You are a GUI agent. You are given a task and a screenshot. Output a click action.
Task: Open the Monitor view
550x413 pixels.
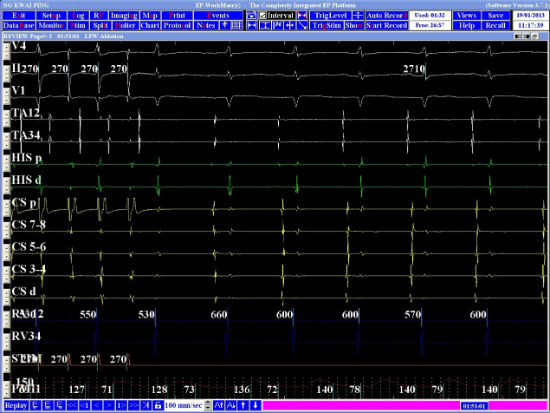(51, 26)
